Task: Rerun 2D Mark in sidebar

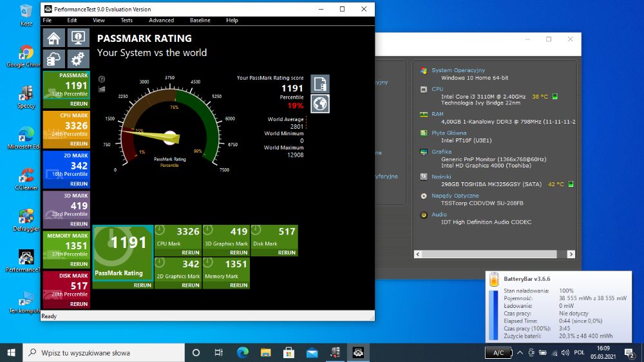Action: (79, 184)
